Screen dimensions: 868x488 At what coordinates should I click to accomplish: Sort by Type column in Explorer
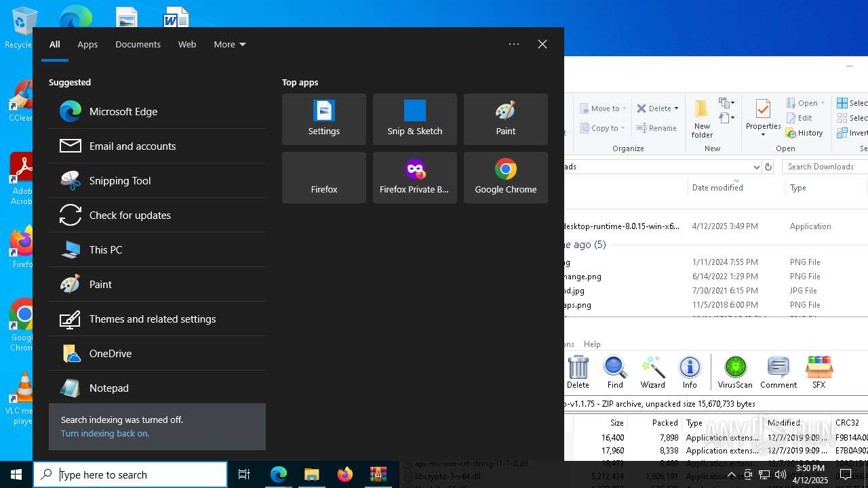(x=826, y=188)
